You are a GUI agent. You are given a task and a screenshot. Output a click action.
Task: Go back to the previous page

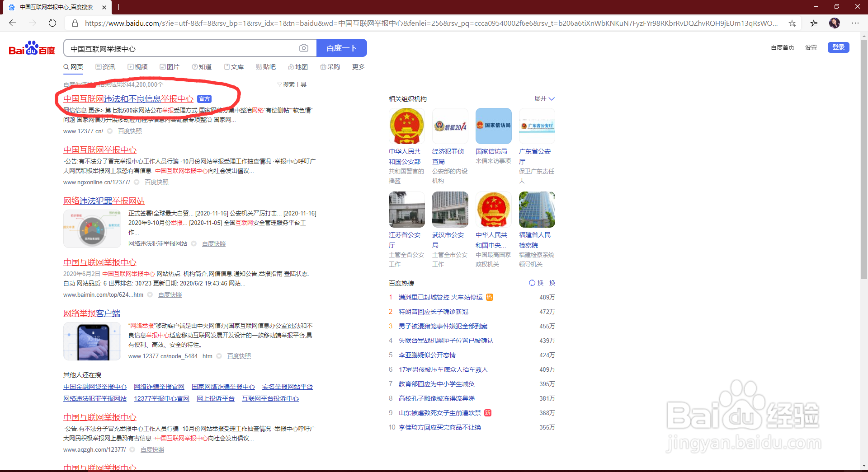point(13,23)
